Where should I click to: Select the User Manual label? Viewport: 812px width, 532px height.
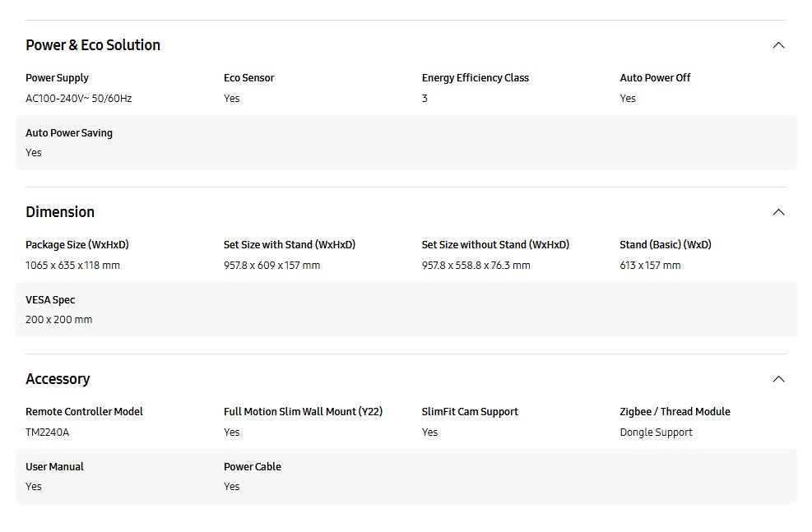click(x=54, y=467)
